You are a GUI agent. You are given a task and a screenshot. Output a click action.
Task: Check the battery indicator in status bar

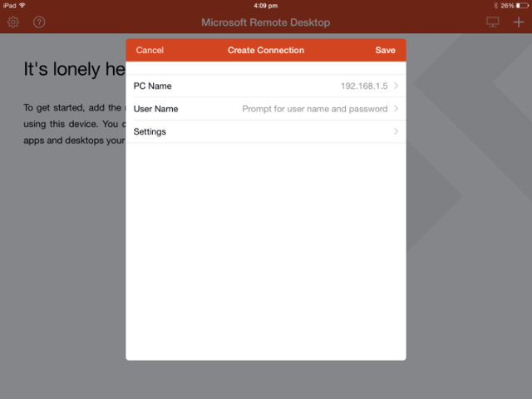522,6
